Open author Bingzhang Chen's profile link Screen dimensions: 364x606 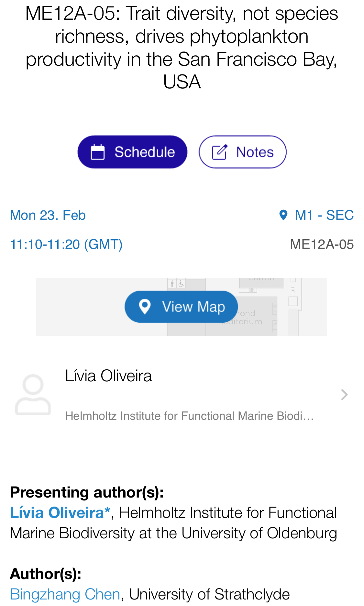[65, 594]
